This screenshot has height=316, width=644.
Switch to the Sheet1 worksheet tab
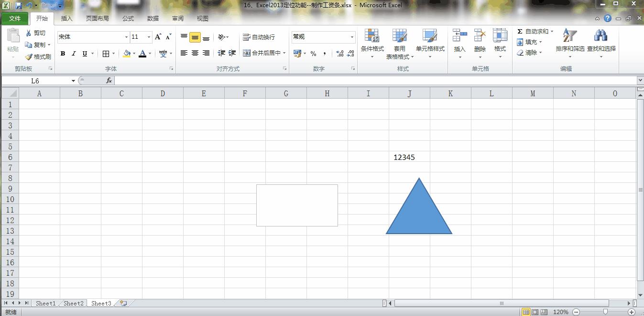(45, 303)
